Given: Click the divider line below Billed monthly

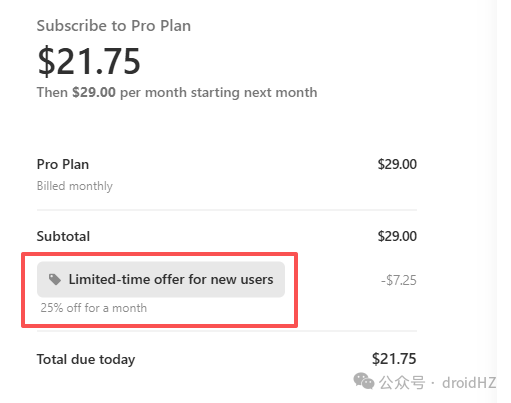Looking at the screenshot, I should (227, 210).
